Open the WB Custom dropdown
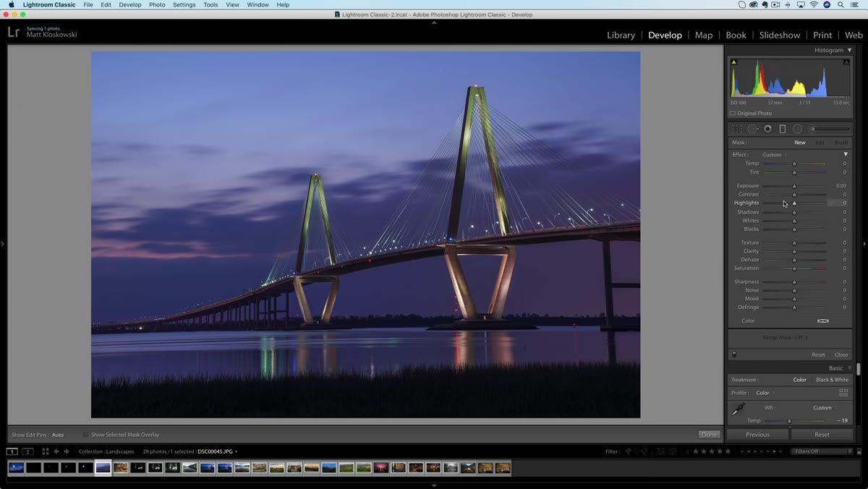This screenshot has height=489, width=868. click(x=825, y=408)
